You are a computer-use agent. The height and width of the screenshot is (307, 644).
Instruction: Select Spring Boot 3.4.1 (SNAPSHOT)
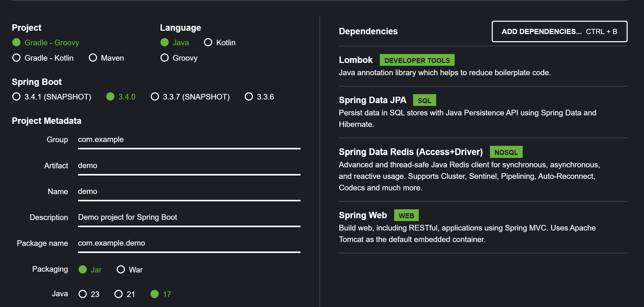click(x=17, y=97)
